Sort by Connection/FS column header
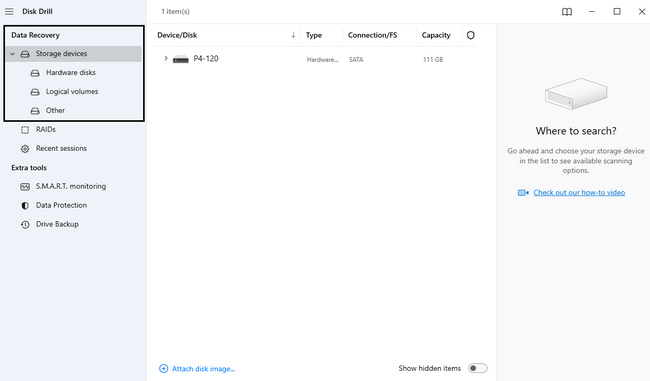Screen dimensions: 650x381 [x=372, y=35]
